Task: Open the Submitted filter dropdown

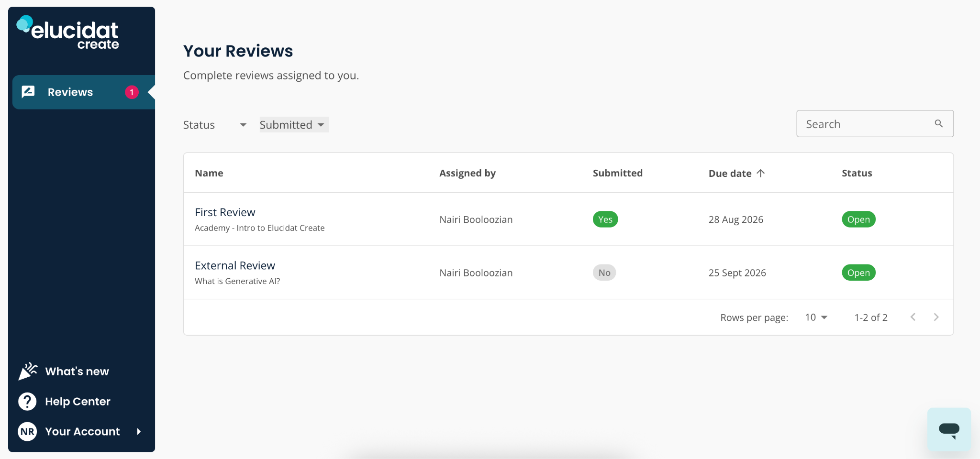Action: tap(294, 125)
